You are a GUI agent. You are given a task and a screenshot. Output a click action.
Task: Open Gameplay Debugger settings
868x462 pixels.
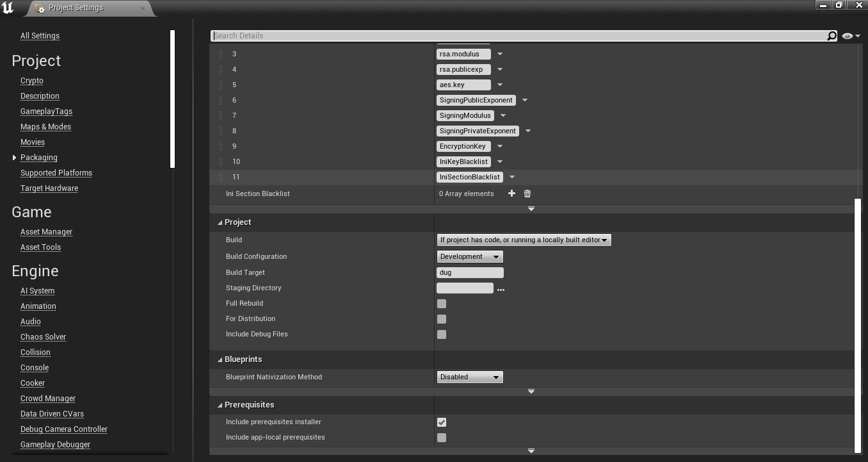tap(55, 445)
